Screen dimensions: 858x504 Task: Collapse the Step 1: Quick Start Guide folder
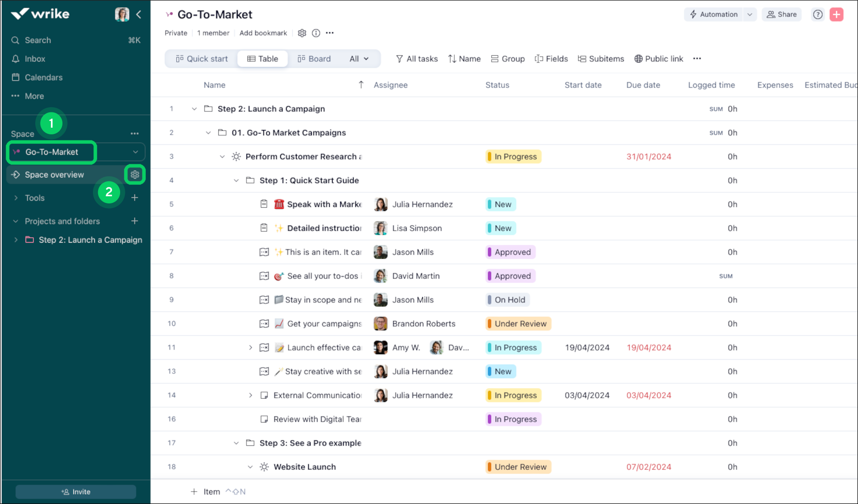click(x=236, y=181)
